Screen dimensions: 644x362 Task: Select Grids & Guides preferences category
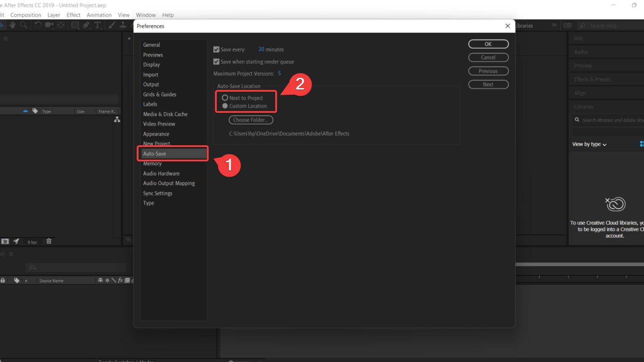point(160,94)
